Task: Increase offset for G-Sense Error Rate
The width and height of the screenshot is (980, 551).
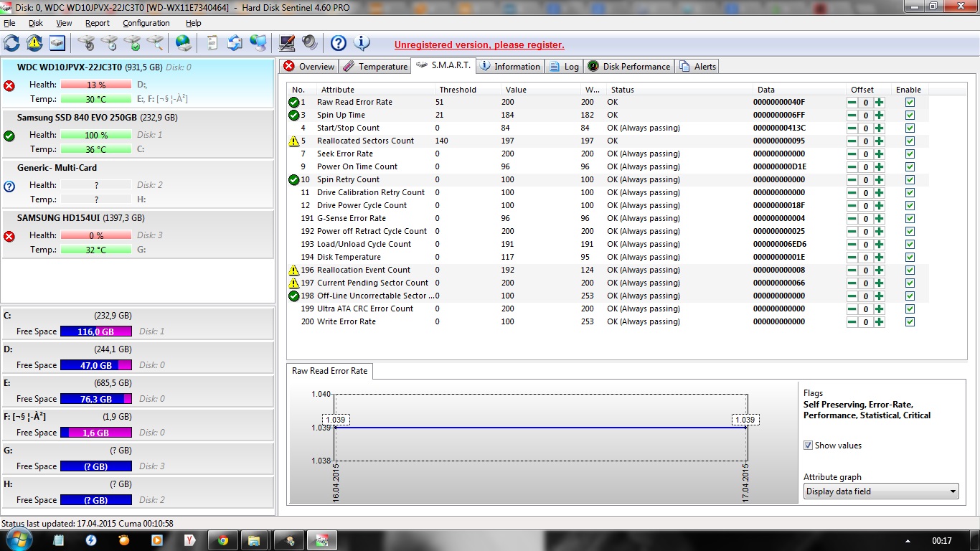Action: [x=879, y=218]
